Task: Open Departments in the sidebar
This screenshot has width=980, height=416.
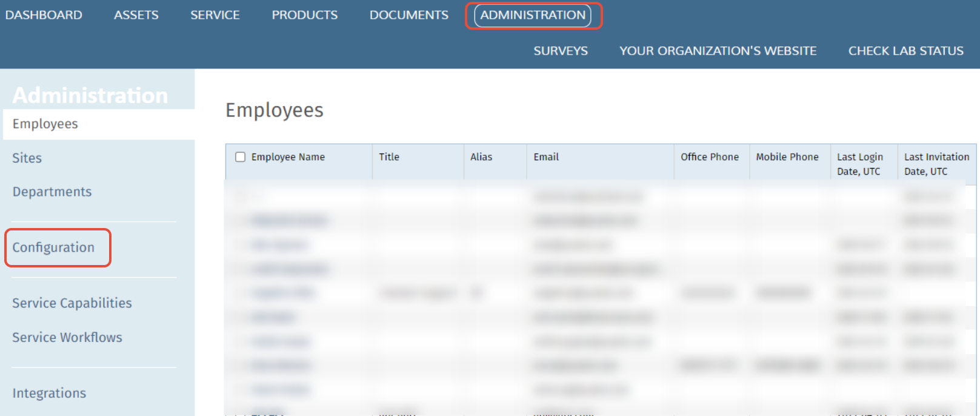Action: tap(52, 192)
